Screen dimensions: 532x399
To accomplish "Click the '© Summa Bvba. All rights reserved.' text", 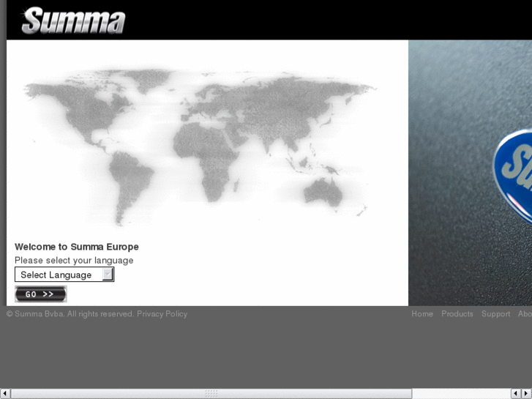I will tap(70, 314).
